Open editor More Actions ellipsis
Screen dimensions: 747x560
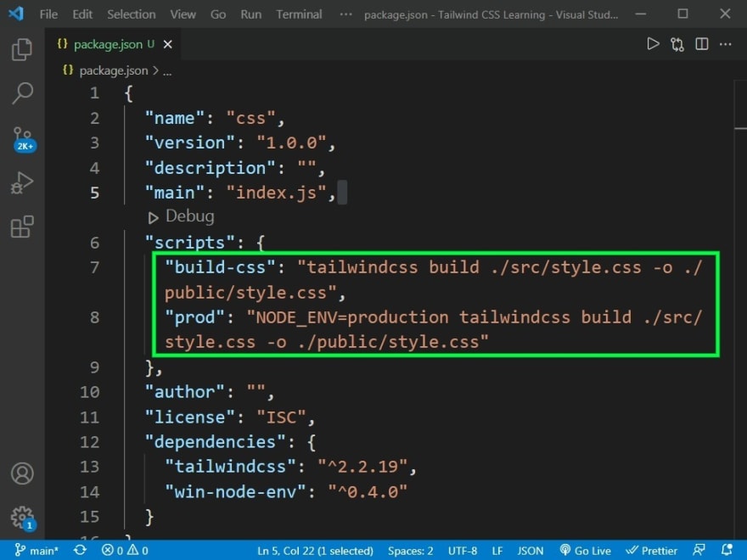(x=725, y=44)
